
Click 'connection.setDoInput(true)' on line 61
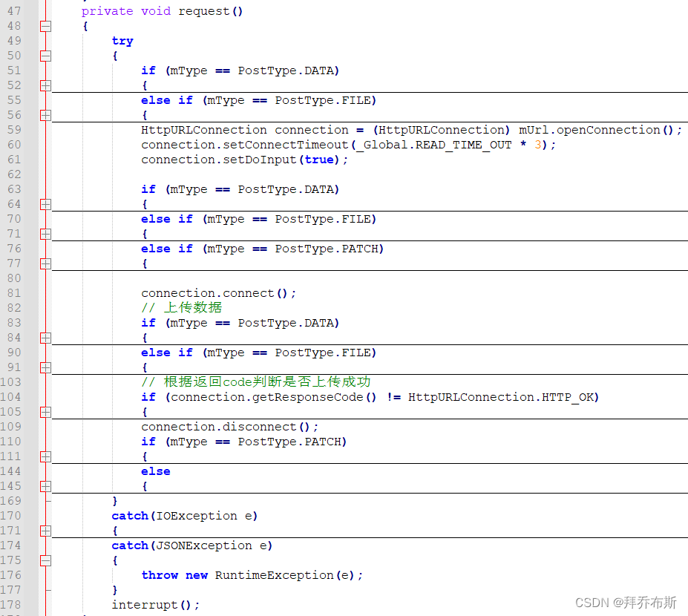coord(240,160)
